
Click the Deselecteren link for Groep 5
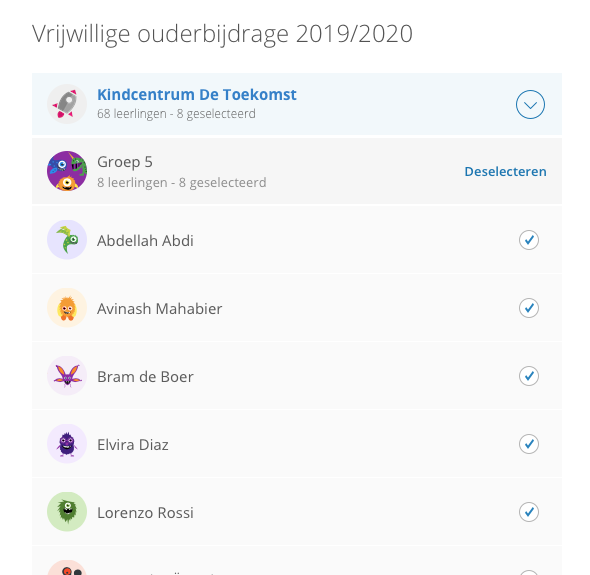click(505, 172)
